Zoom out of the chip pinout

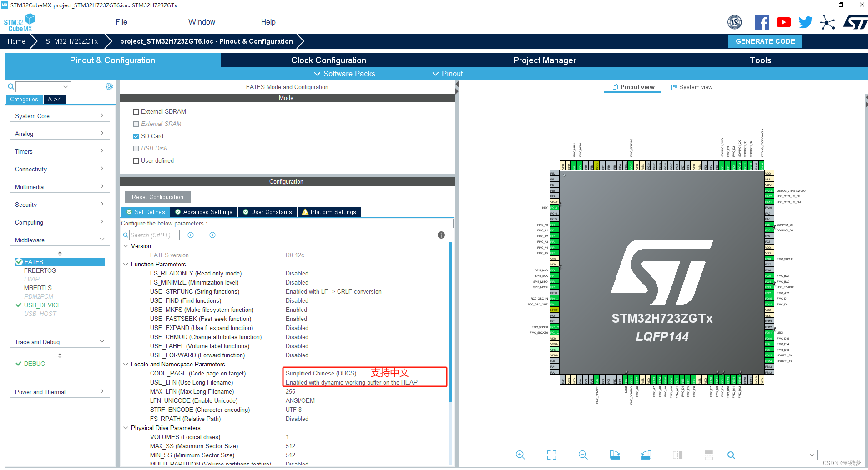[x=583, y=455]
